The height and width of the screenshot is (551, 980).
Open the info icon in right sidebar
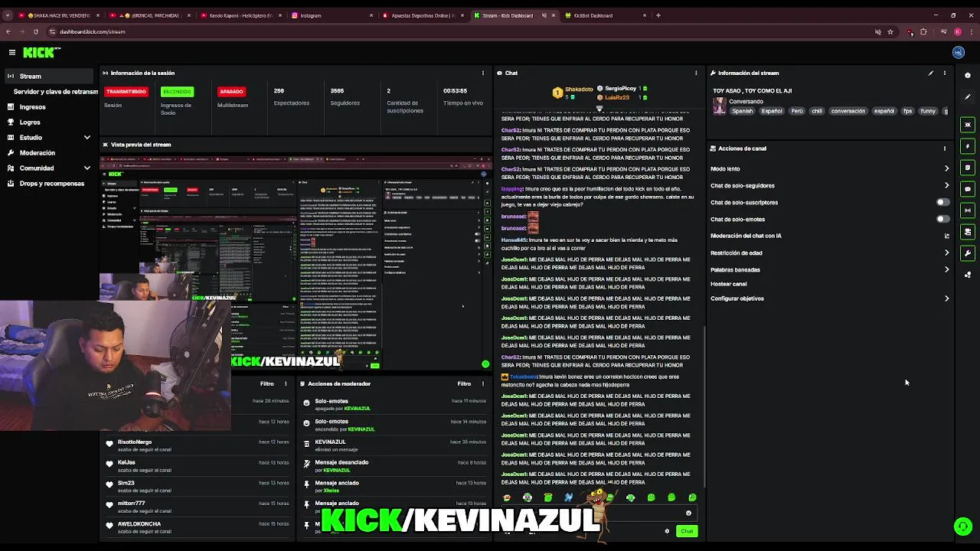coord(968,75)
